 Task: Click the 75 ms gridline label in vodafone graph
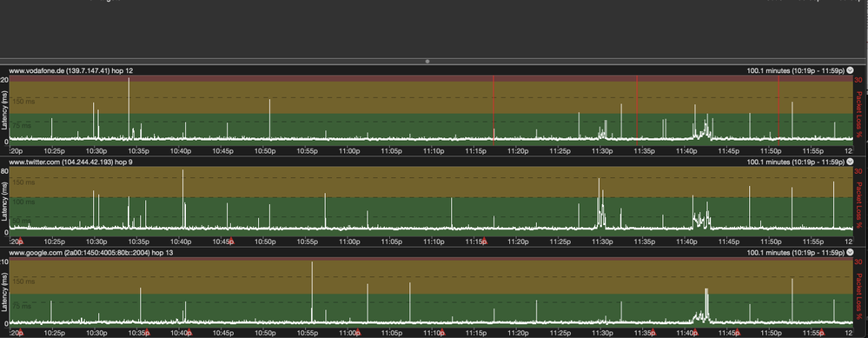click(x=23, y=126)
